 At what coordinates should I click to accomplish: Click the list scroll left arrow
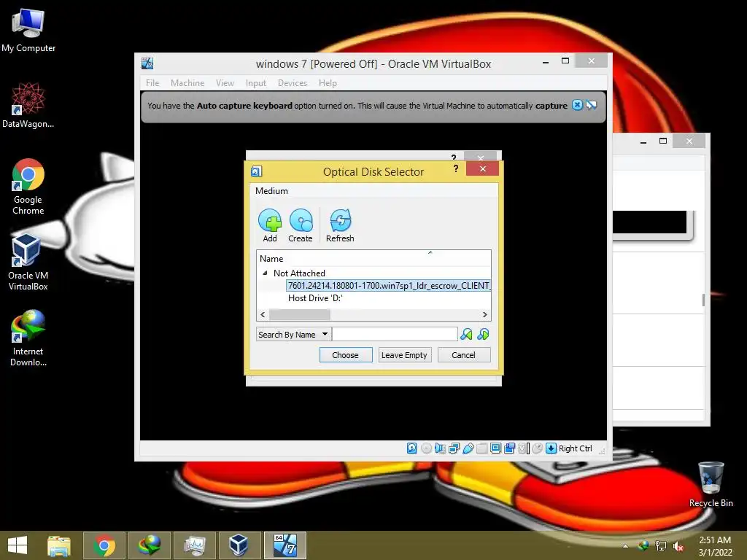pyautogui.click(x=263, y=314)
